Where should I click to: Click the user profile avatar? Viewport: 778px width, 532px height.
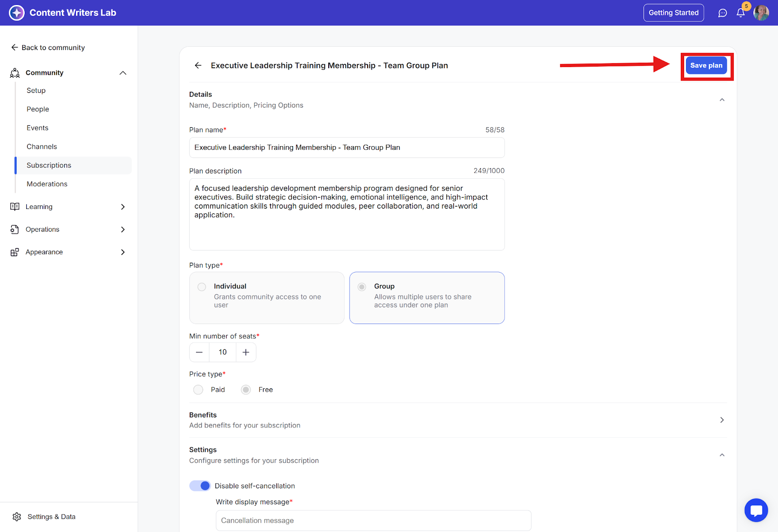tap(761, 13)
